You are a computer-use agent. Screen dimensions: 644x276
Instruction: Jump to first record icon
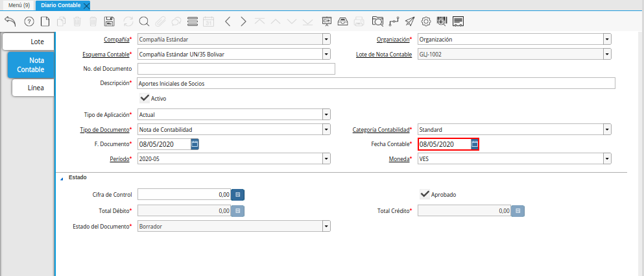259,21
